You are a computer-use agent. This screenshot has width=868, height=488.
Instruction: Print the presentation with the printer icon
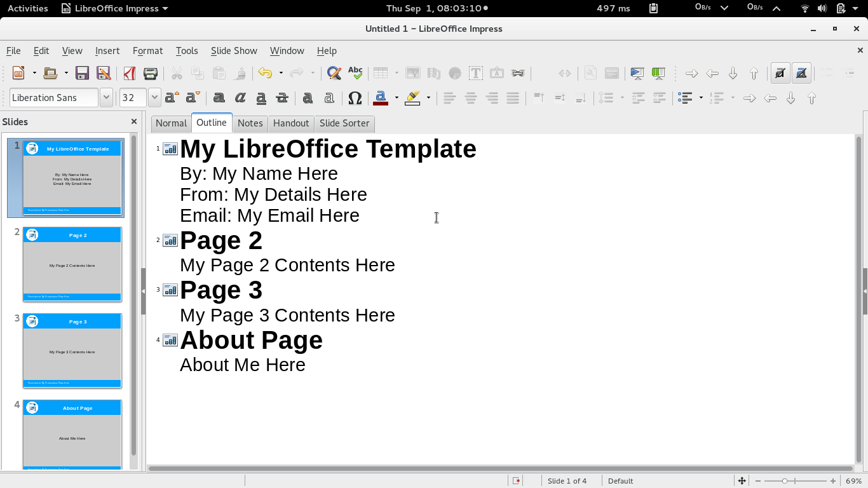click(151, 73)
